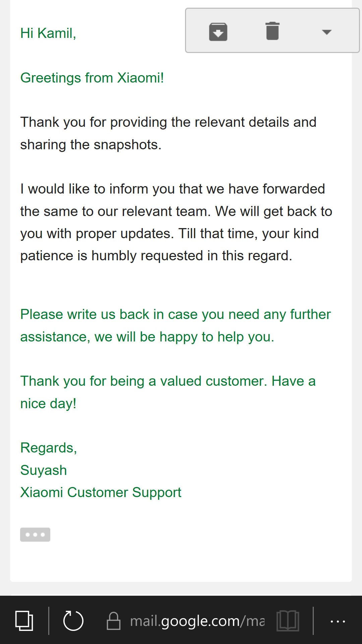
Task: Click the "Regards," sign-off text
Action: coord(49,448)
